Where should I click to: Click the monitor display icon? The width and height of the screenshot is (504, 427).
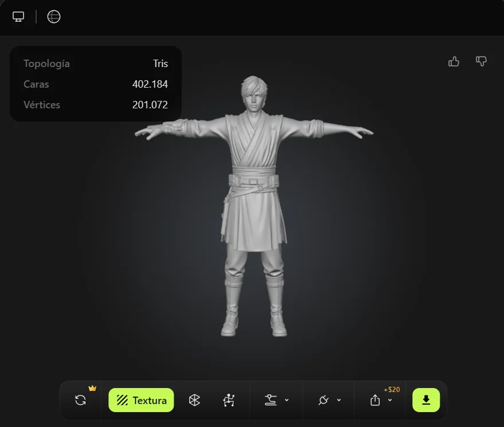[18, 17]
